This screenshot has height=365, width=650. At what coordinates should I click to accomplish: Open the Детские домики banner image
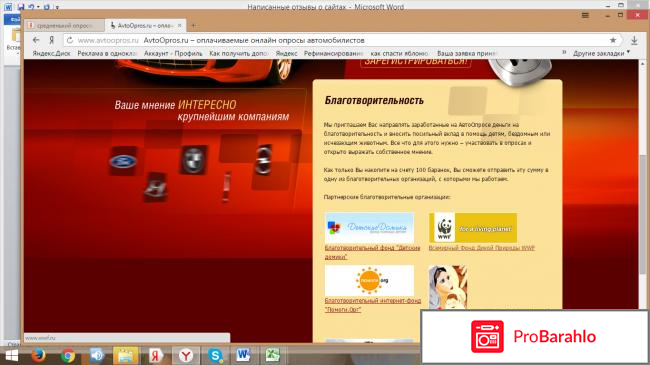pyautogui.click(x=369, y=228)
